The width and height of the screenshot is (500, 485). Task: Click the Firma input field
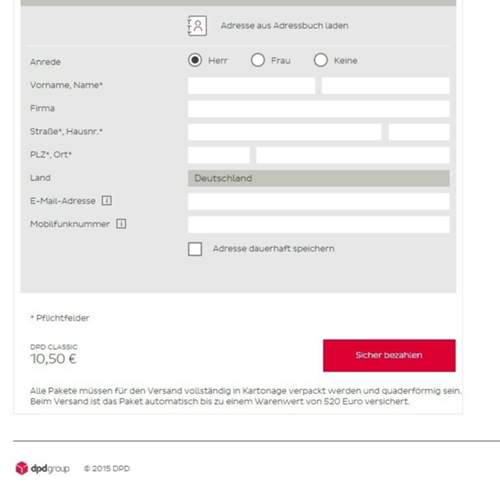point(319,109)
